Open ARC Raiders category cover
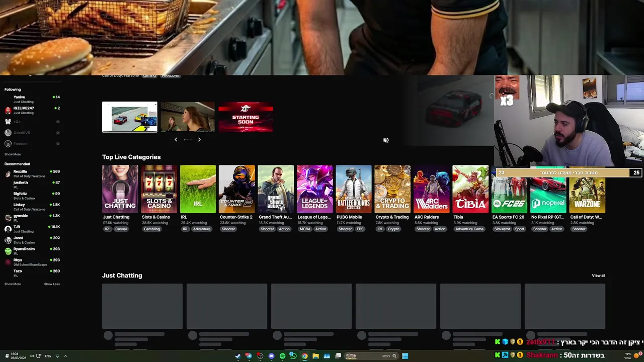 click(x=431, y=189)
